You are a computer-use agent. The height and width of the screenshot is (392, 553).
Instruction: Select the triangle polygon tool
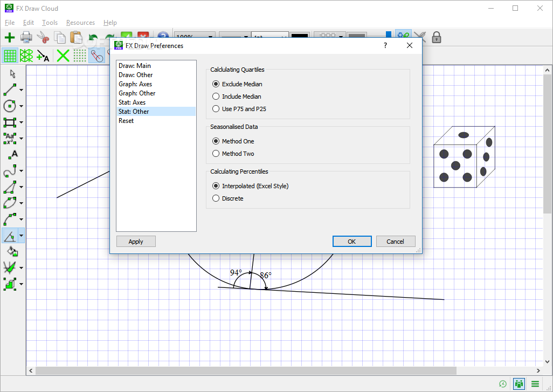pyautogui.click(x=10, y=187)
